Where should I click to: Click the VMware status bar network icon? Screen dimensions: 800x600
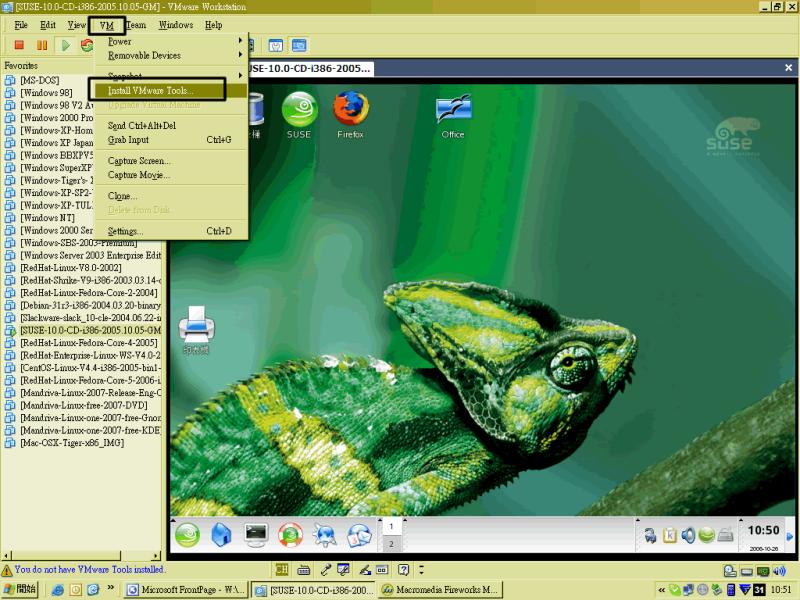(763, 571)
